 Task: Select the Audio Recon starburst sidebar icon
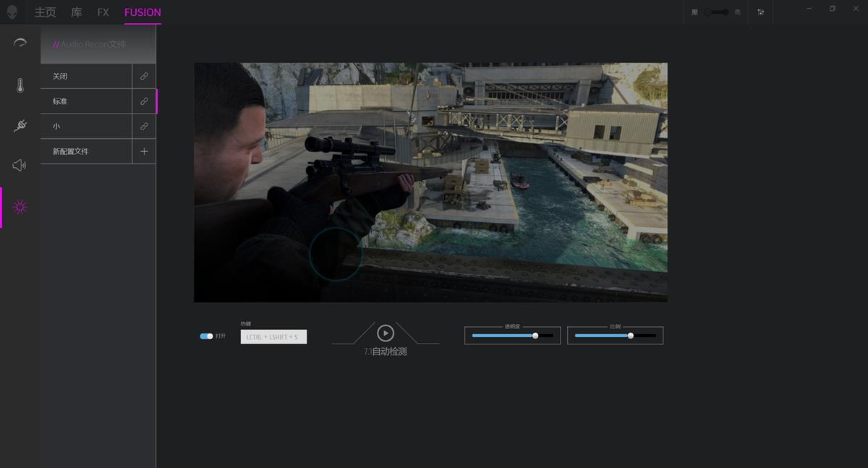pyautogui.click(x=20, y=208)
